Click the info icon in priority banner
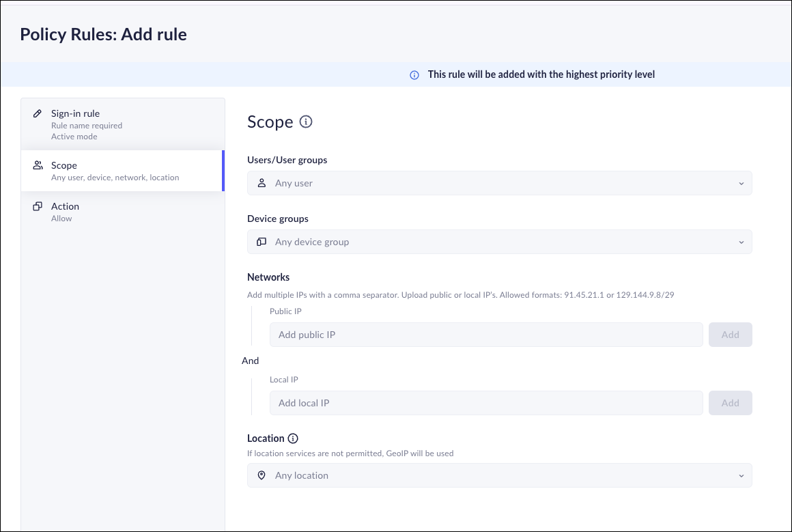Viewport: 792px width, 532px height. coord(414,75)
